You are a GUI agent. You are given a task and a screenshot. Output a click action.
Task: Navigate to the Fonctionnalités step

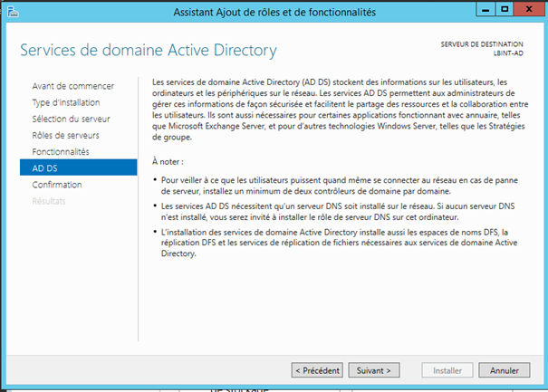click(x=61, y=151)
